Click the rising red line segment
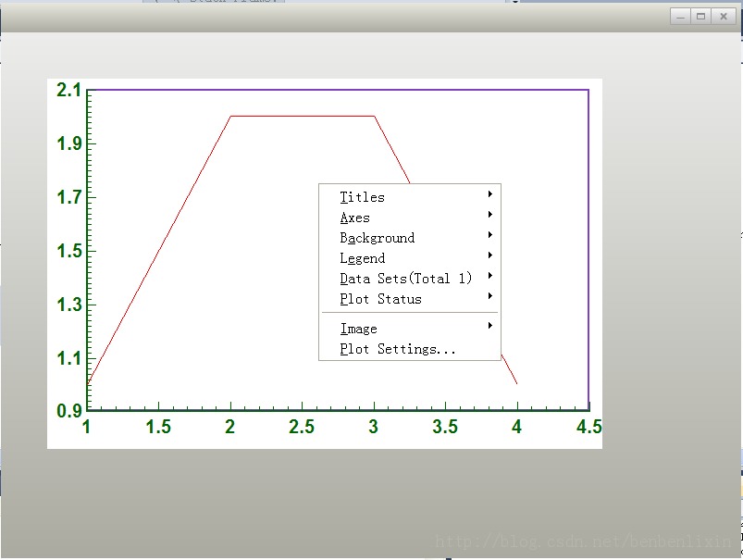 click(x=159, y=249)
